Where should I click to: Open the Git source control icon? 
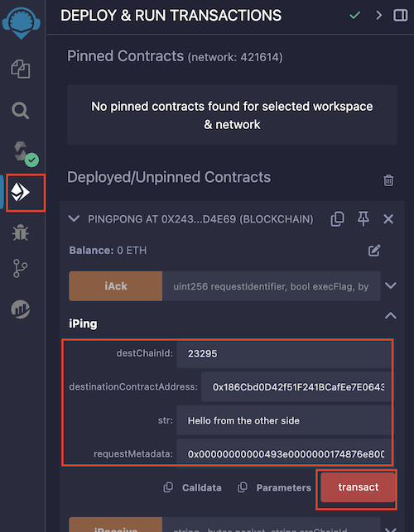[x=21, y=268]
